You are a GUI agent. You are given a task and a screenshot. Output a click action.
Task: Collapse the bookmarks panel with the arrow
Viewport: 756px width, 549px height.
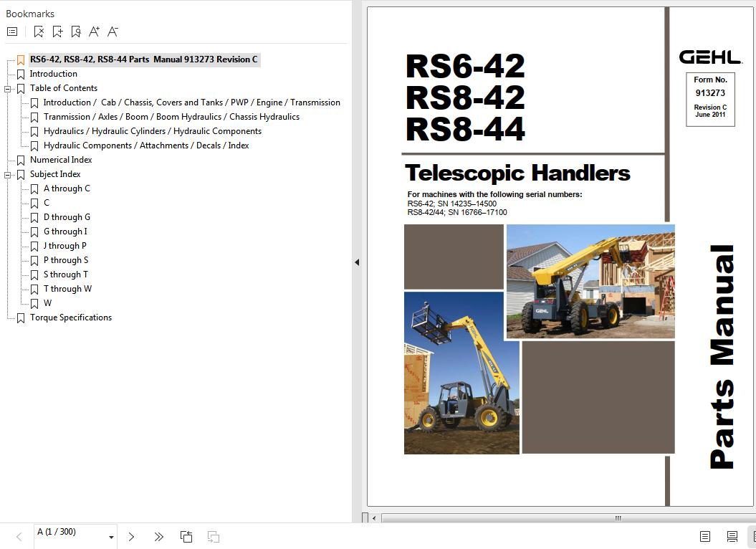[x=357, y=262]
